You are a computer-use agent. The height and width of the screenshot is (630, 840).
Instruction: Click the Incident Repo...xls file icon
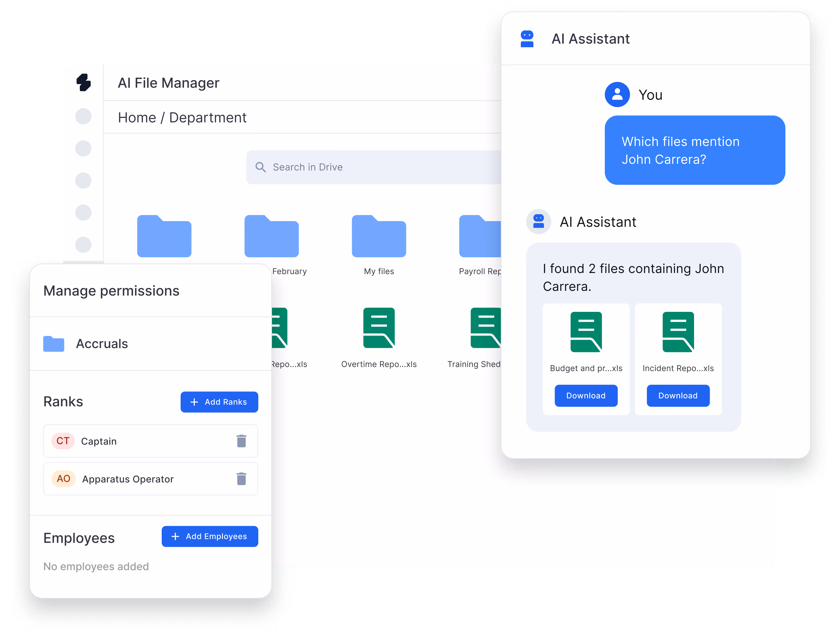point(678,332)
